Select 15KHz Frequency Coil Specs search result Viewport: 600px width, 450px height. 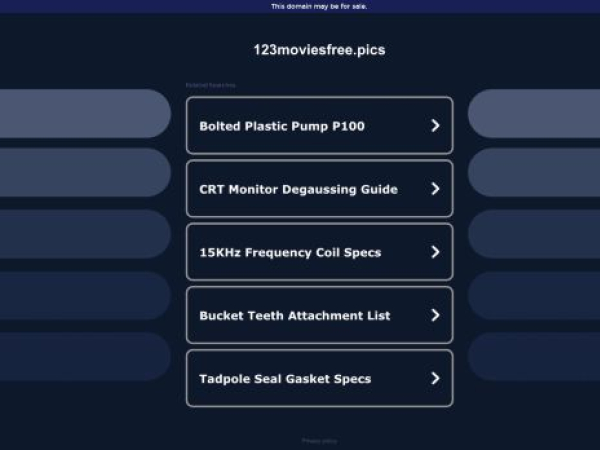pos(290,252)
